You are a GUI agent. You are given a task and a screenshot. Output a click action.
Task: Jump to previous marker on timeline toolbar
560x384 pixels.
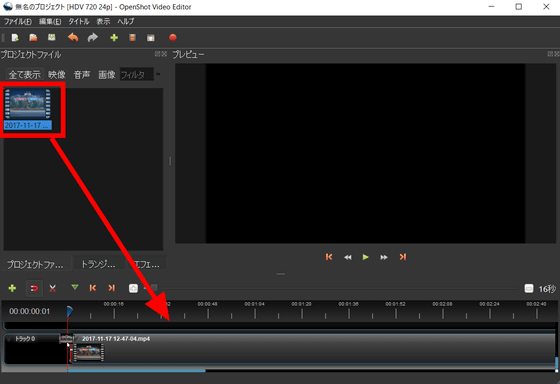[x=93, y=288]
